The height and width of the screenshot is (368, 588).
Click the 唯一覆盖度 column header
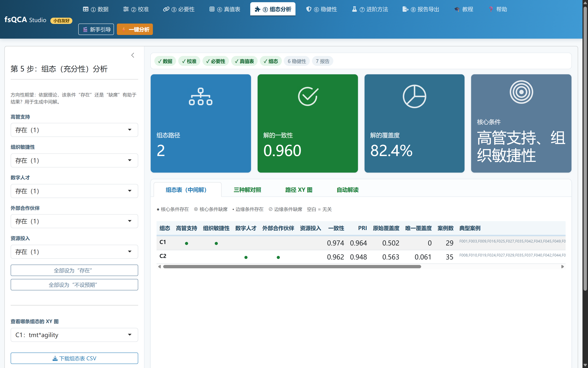(x=418, y=228)
